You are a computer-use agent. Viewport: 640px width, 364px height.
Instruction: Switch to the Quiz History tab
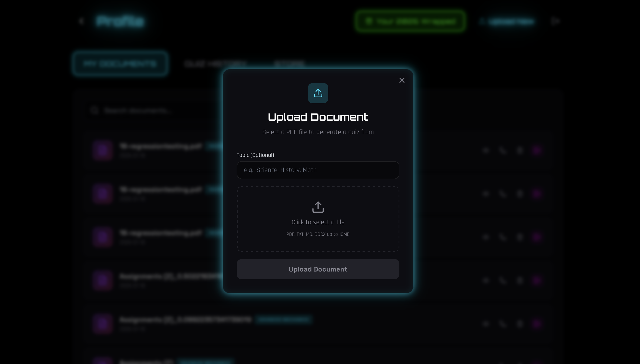point(215,64)
